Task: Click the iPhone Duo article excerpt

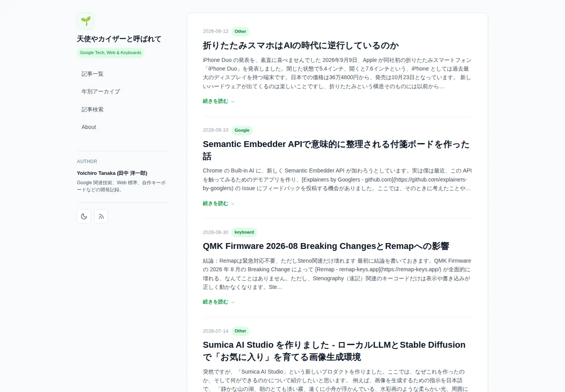Action: pyautogui.click(x=337, y=73)
